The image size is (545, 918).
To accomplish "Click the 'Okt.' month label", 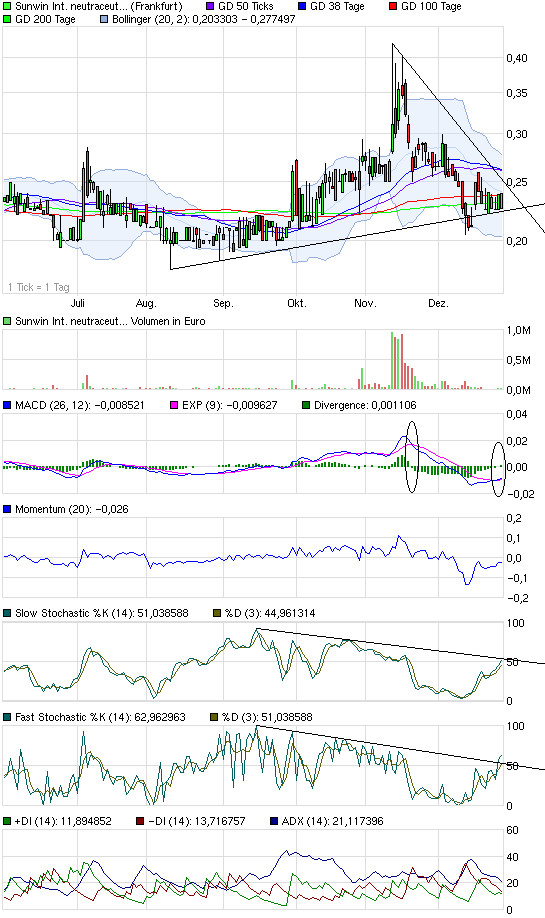I will 297,303.
